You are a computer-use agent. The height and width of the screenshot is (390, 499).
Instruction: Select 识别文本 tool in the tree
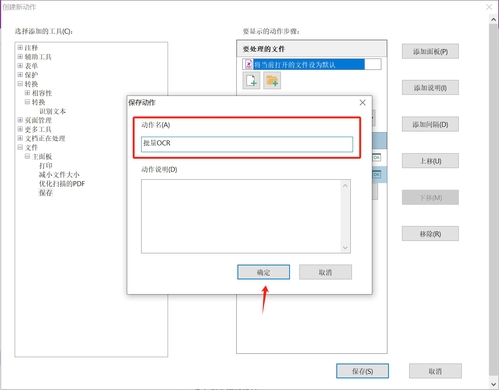click(53, 111)
